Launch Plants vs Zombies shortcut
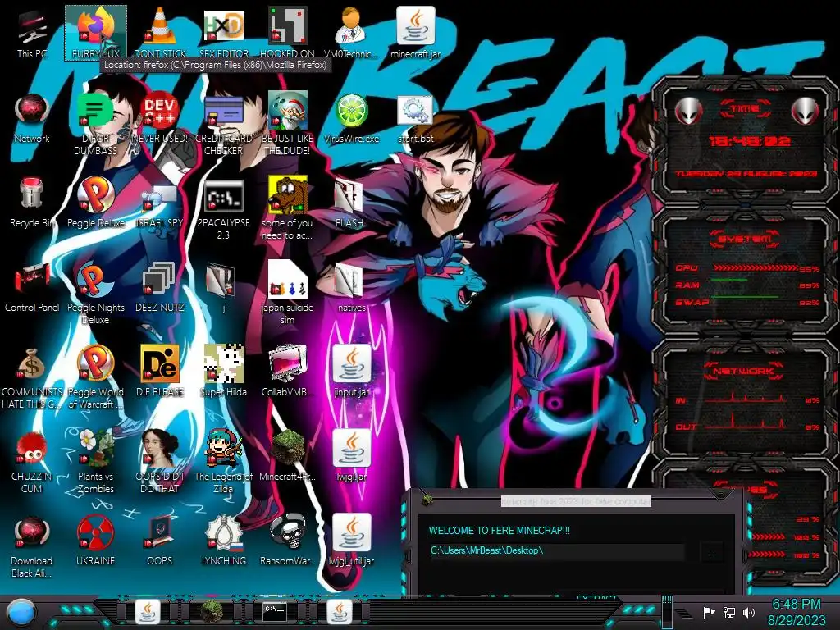 (x=96, y=463)
